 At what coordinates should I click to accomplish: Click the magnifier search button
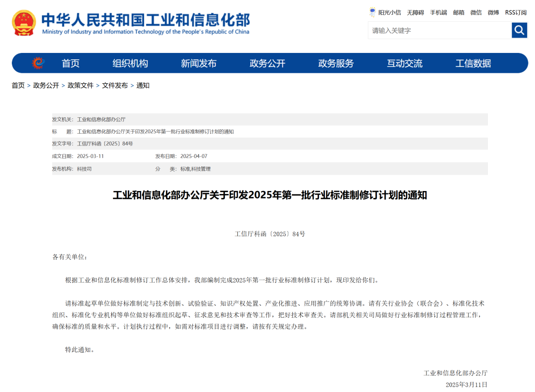tap(519, 30)
